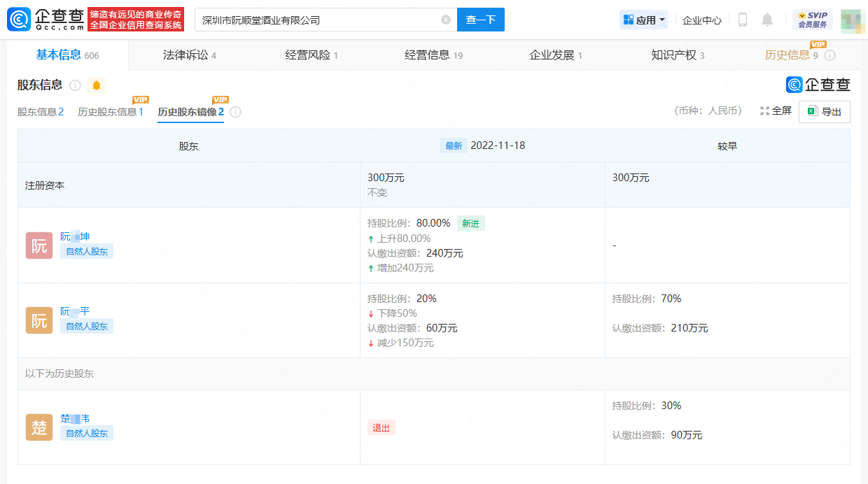The height and width of the screenshot is (484, 868).
Task: Click the 企查查 watermark logo at right
Action: pyautogui.click(x=818, y=85)
